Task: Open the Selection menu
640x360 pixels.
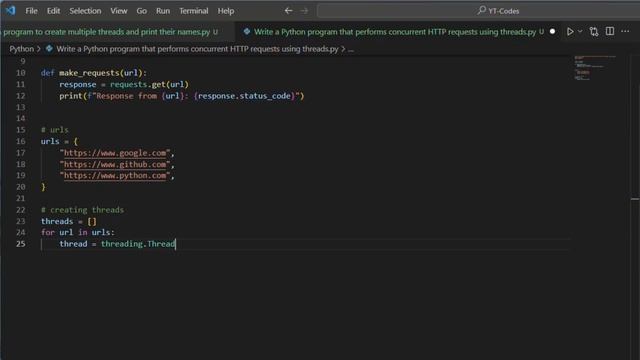Action: point(85,11)
